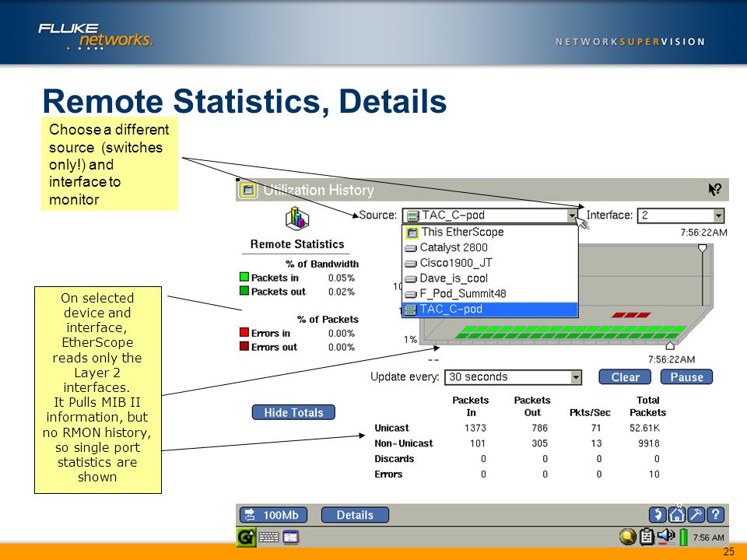Go to home screen via house icon

(x=676, y=515)
